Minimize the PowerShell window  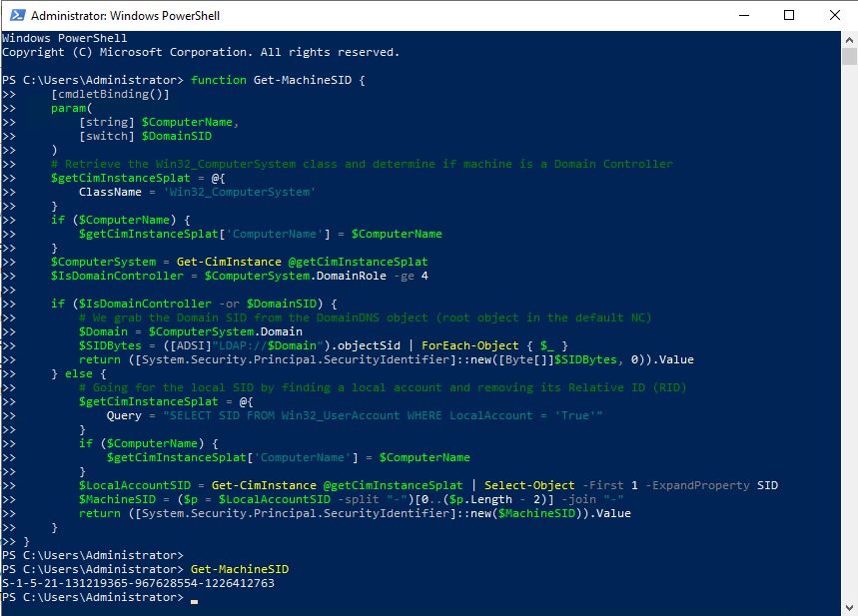pyautogui.click(x=744, y=15)
